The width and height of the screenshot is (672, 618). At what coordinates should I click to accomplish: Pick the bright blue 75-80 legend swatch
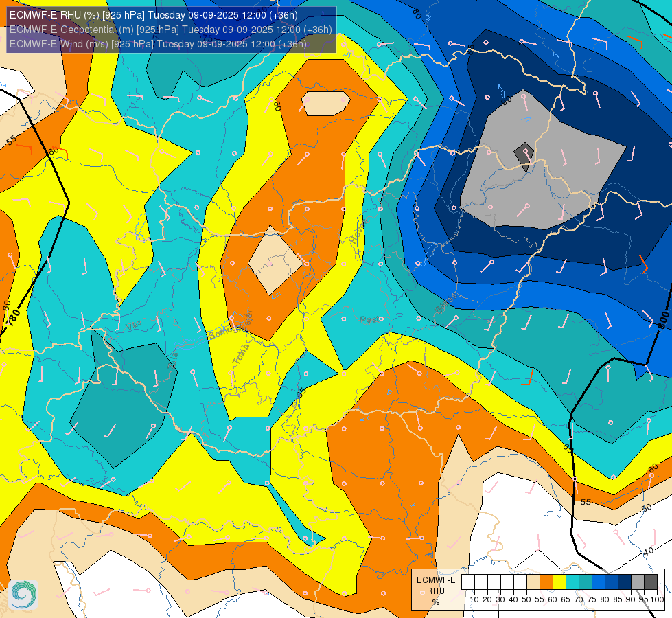click(x=599, y=582)
